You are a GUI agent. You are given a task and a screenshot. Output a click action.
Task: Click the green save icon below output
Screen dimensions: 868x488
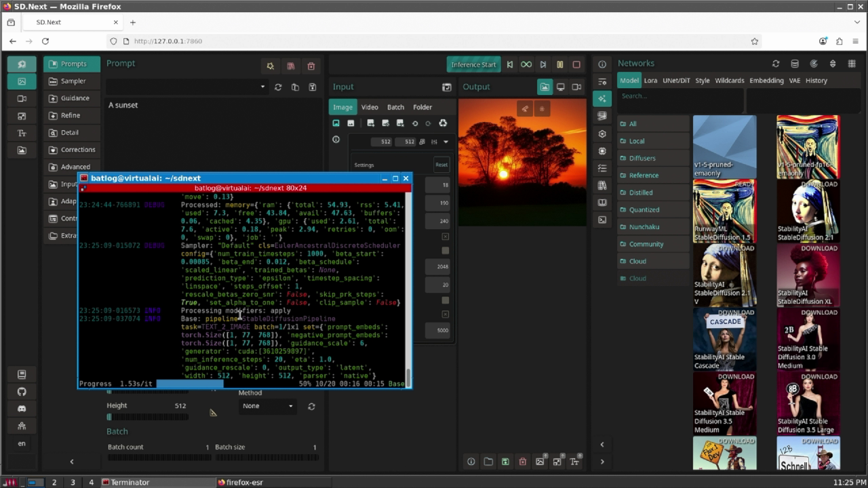coord(505,462)
